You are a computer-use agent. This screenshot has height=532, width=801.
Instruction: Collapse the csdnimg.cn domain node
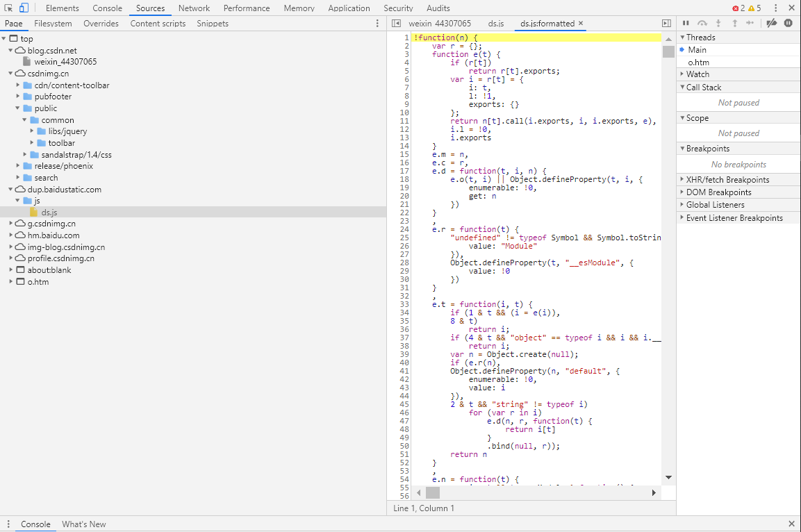(x=10, y=74)
